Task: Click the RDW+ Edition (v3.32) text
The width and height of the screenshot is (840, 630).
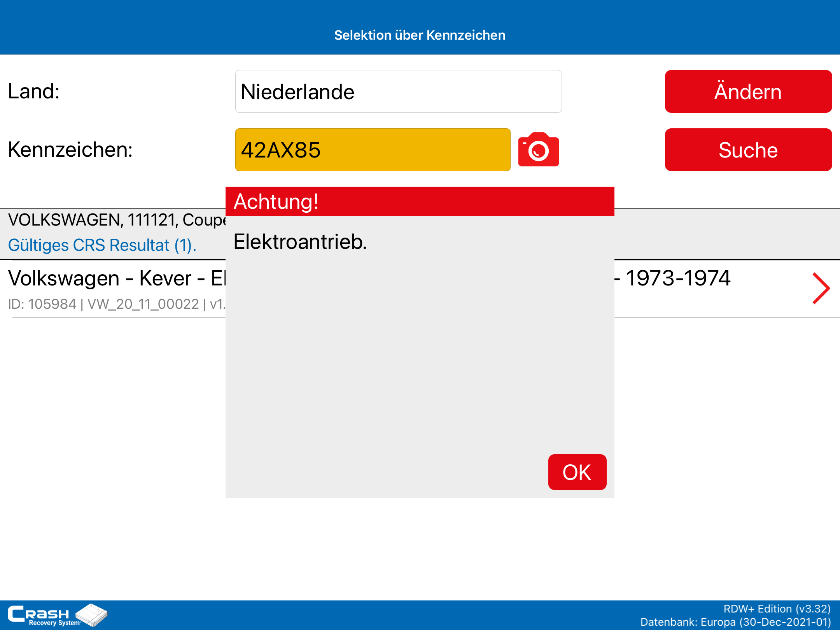Action: (x=777, y=609)
